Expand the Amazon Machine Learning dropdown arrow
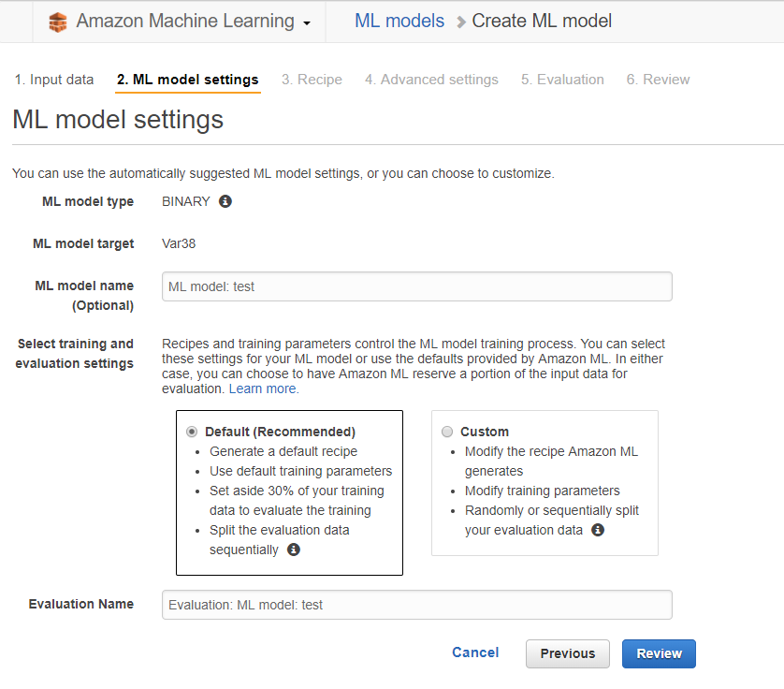This screenshot has height=689, width=784. 307,23
